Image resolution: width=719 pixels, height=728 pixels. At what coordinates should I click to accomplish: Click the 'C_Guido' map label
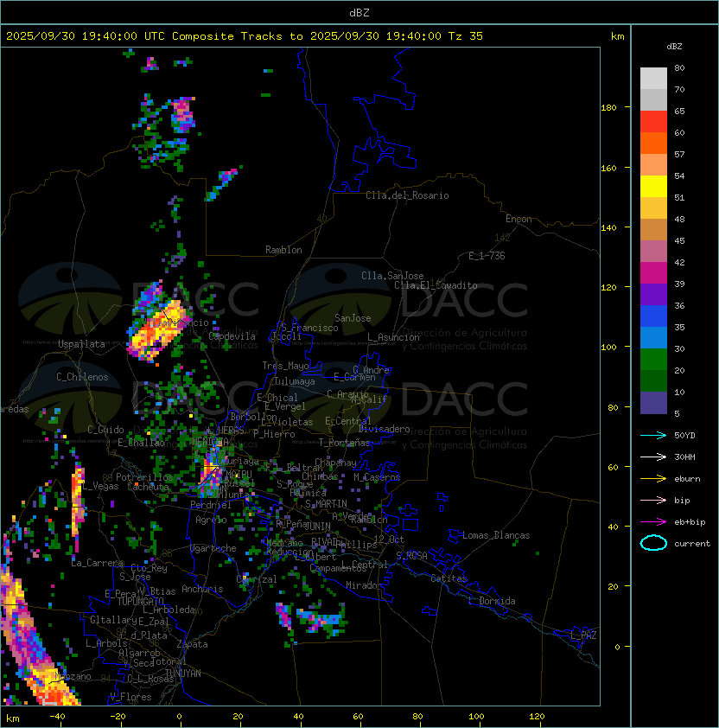point(105,430)
